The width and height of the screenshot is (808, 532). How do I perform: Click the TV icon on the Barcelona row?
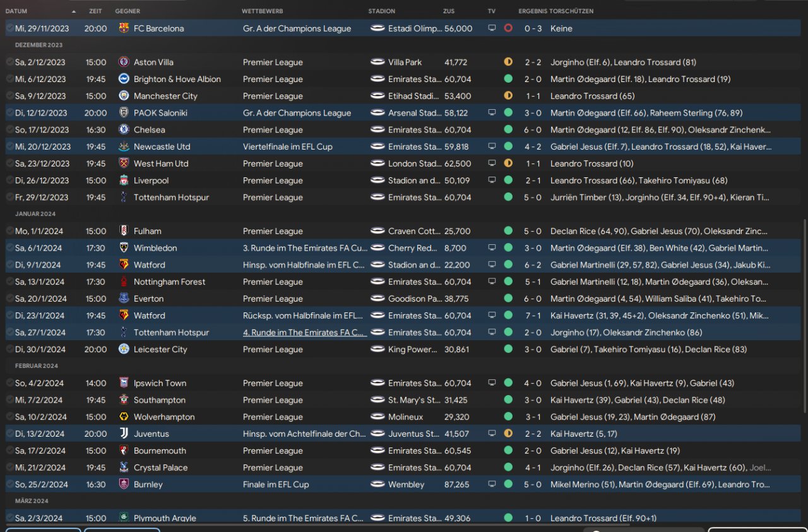pos(492,28)
